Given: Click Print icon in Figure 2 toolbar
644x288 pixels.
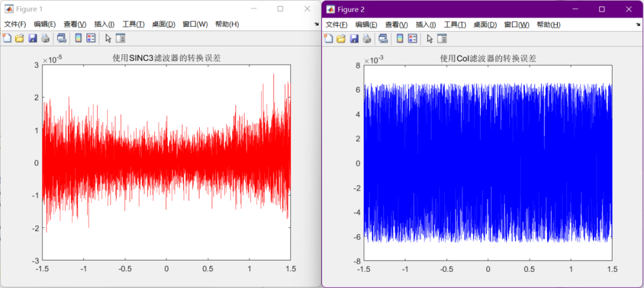Looking at the screenshot, I should tap(367, 39).
